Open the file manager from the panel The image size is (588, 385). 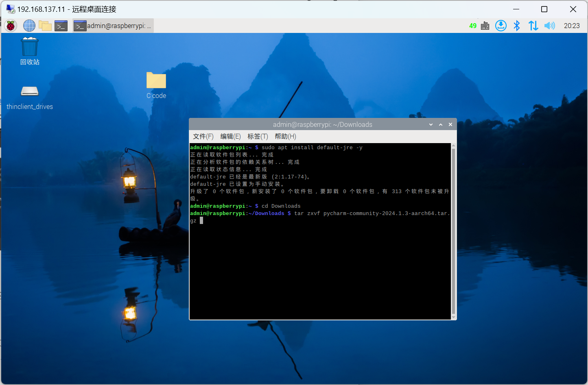click(45, 26)
